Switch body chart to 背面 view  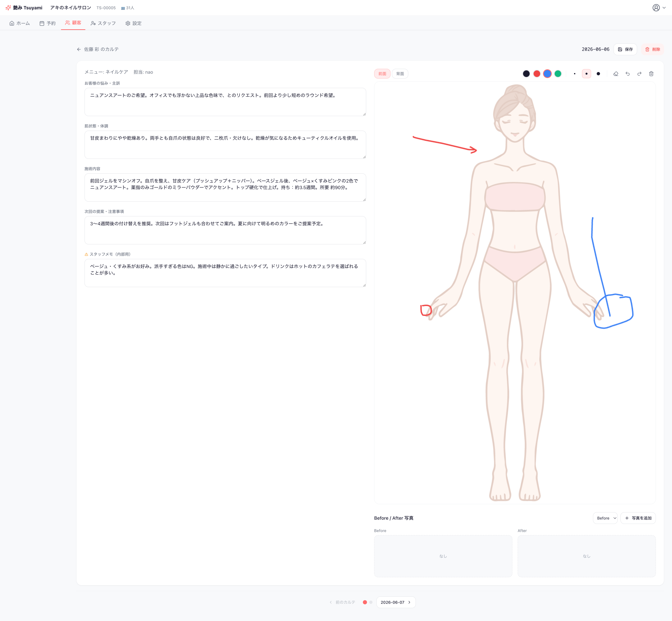[x=400, y=74]
